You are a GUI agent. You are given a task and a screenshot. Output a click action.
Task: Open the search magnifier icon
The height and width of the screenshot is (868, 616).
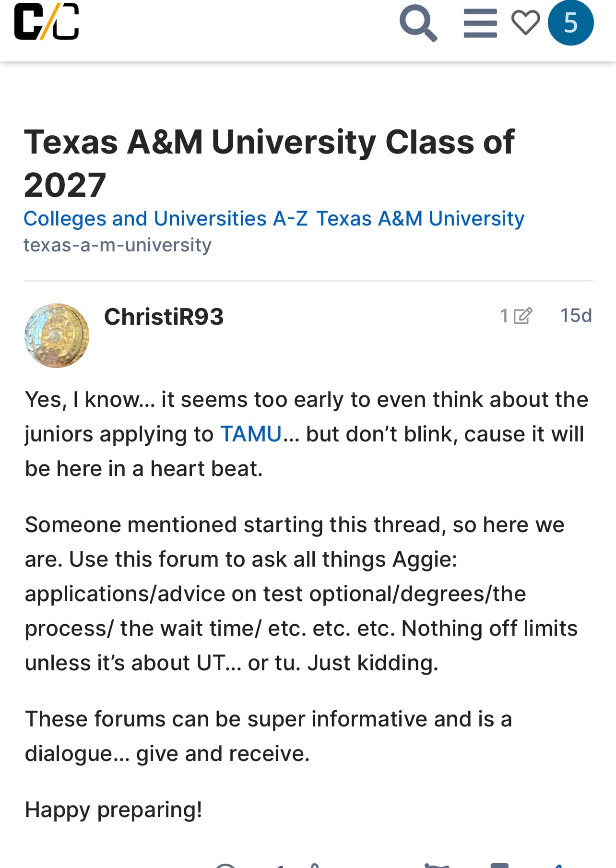tap(418, 23)
